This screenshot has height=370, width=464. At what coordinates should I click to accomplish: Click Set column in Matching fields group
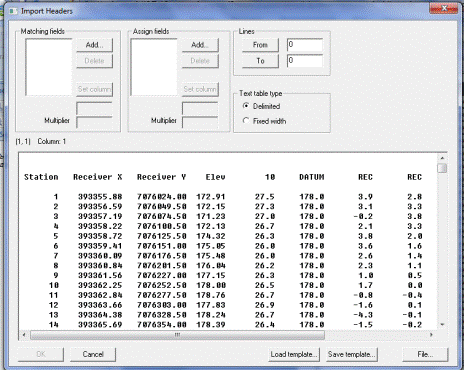coord(94,89)
